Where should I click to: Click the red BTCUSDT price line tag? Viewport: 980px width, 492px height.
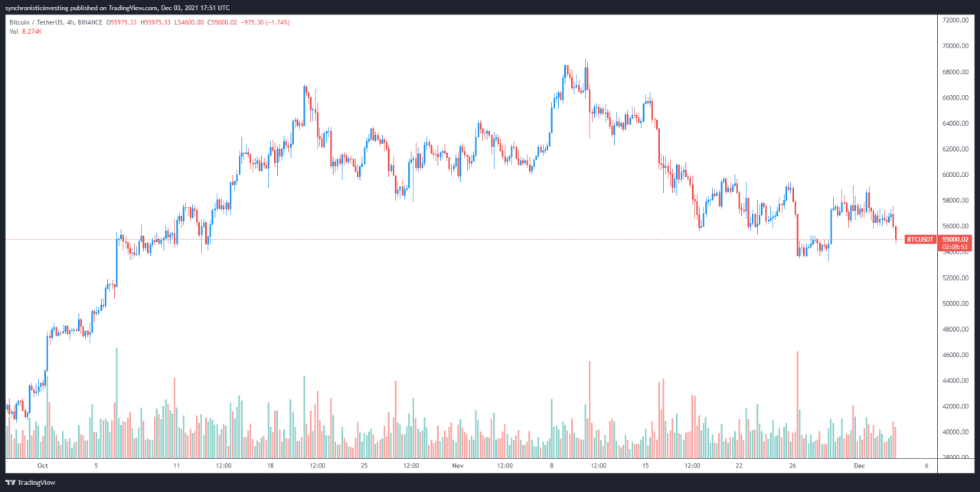point(920,240)
